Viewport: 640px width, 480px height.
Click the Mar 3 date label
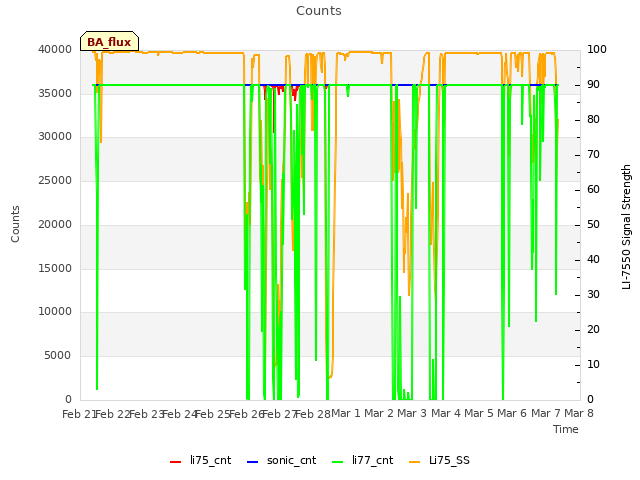[x=412, y=413]
